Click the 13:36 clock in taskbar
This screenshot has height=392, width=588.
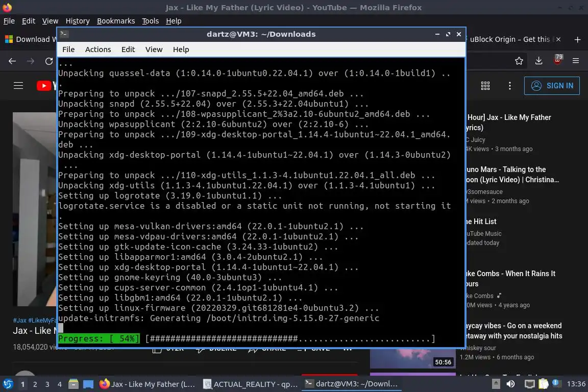coord(576,384)
